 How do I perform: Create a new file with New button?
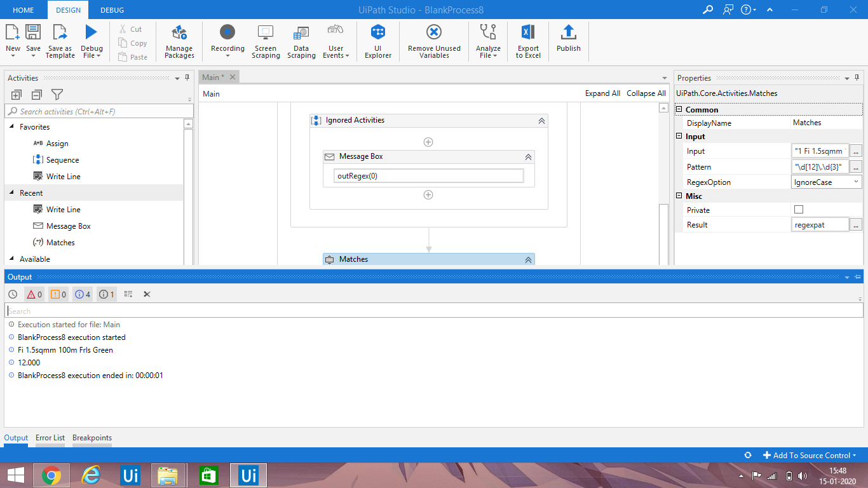[x=13, y=41]
